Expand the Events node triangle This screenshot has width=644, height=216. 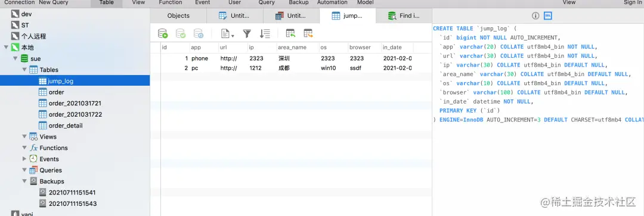tap(24, 159)
